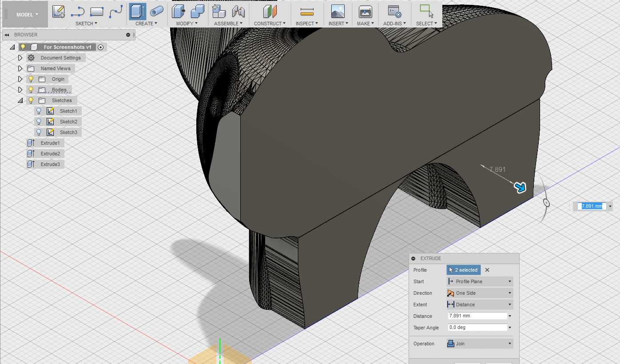Open dropdown arrow beside Taper Angle field
The height and width of the screenshot is (364, 620).
pos(510,328)
